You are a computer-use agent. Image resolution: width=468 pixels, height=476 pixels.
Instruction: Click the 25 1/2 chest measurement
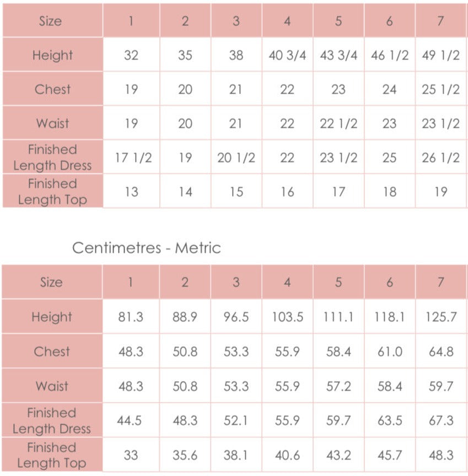coord(440,89)
